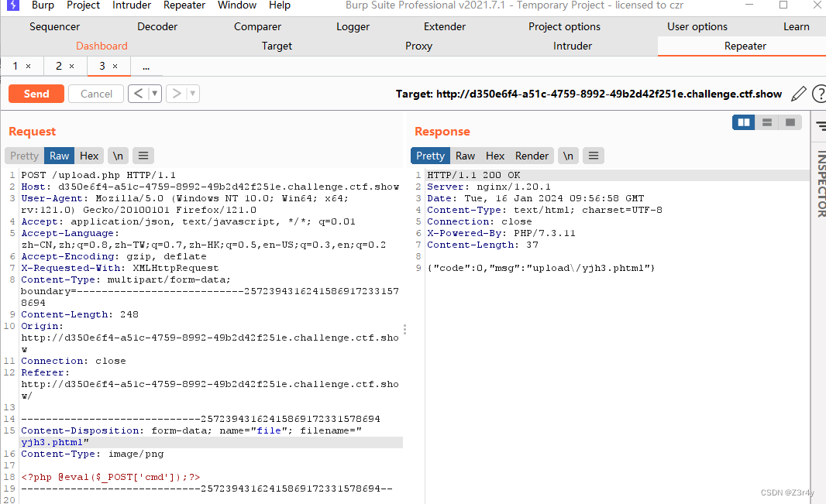Open request hamburger options menu
This screenshot has height=504, width=826.
143,156
